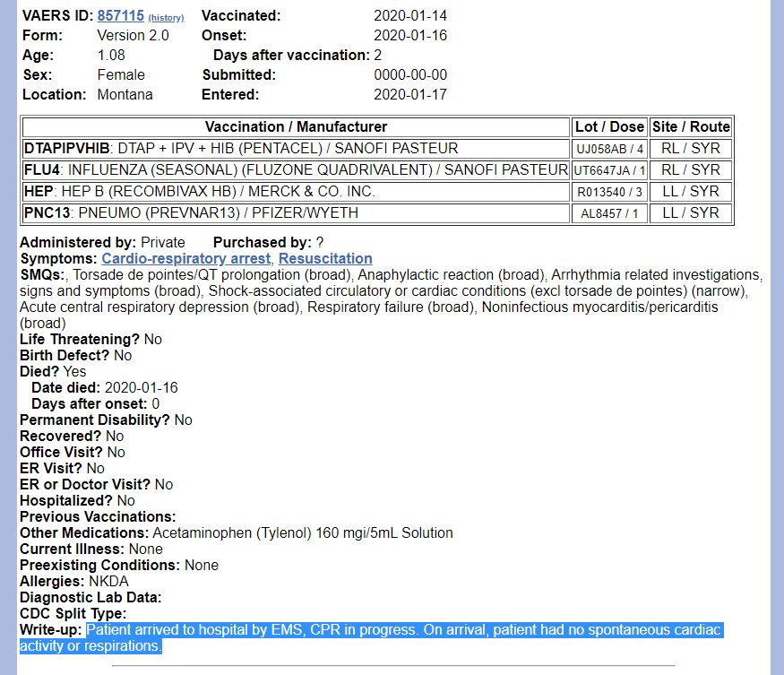The width and height of the screenshot is (784, 675).
Task: Click the Submitted date 0000-00-00
Action: [x=410, y=75]
